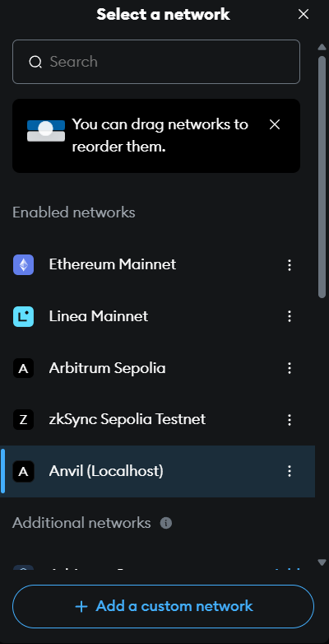Open options menu for Linea Mainnet
The image size is (329, 644).
pos(290,316)
